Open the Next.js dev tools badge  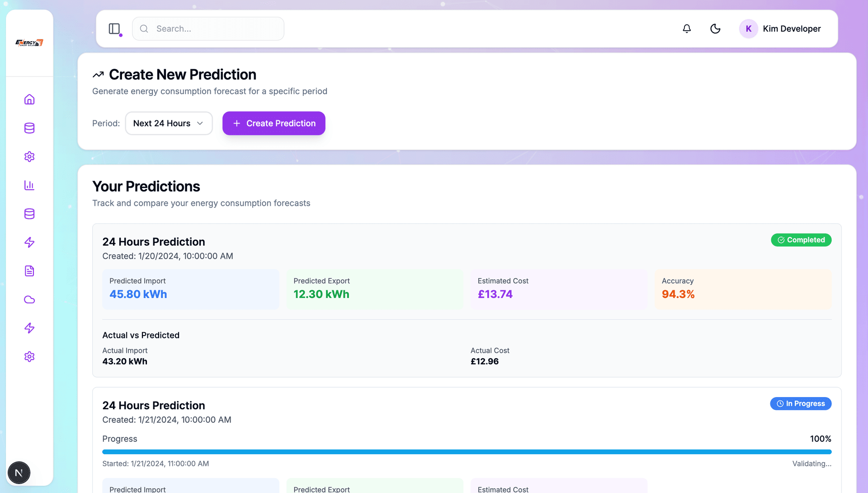tap(19, 473)
